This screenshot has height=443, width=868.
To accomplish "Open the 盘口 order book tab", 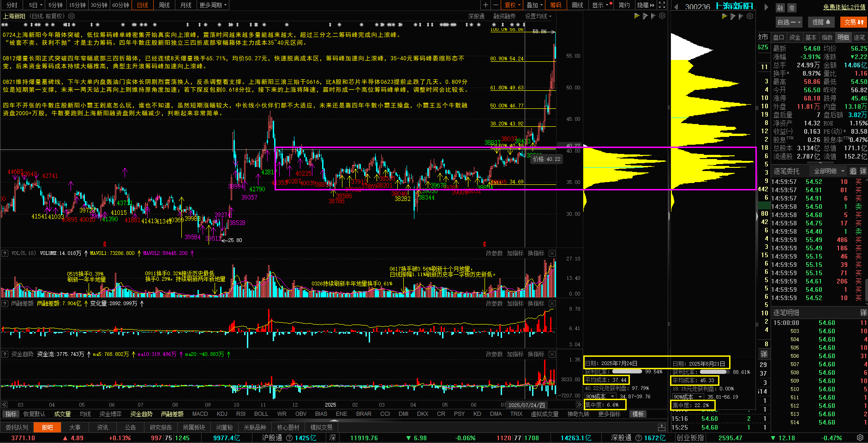I will (x=778, y=37).
